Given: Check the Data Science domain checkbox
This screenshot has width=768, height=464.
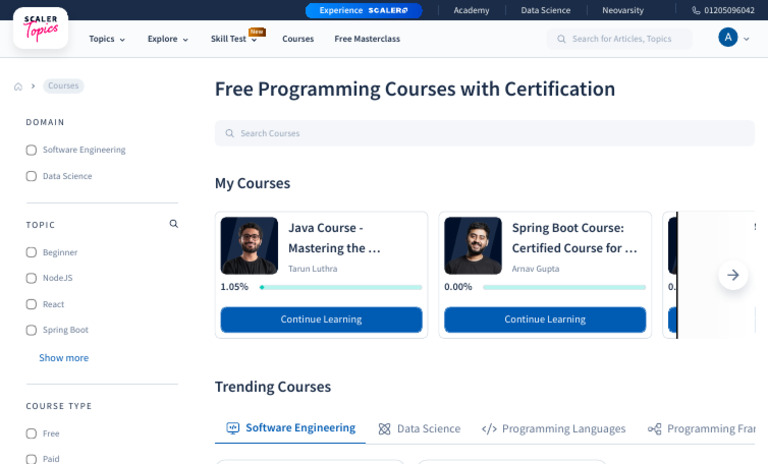Looking at the screenshot, I should pos(31,176).
